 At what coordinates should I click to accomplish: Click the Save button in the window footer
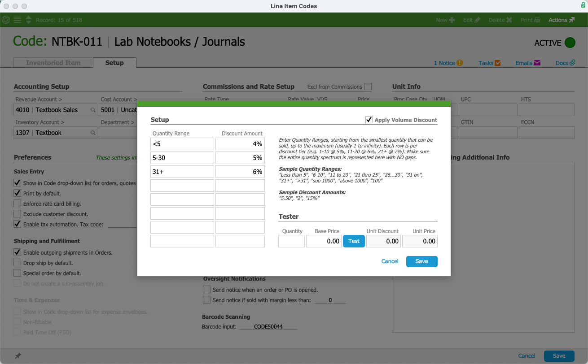[559, 356]
